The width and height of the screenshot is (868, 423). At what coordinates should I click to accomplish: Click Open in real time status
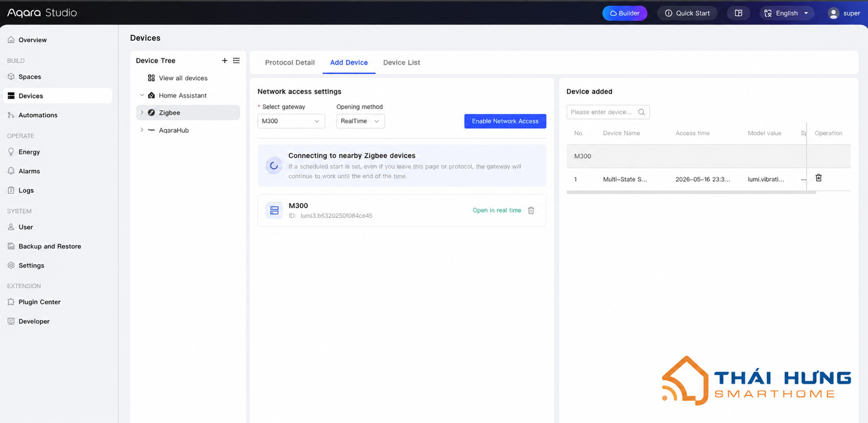(497, 211)
